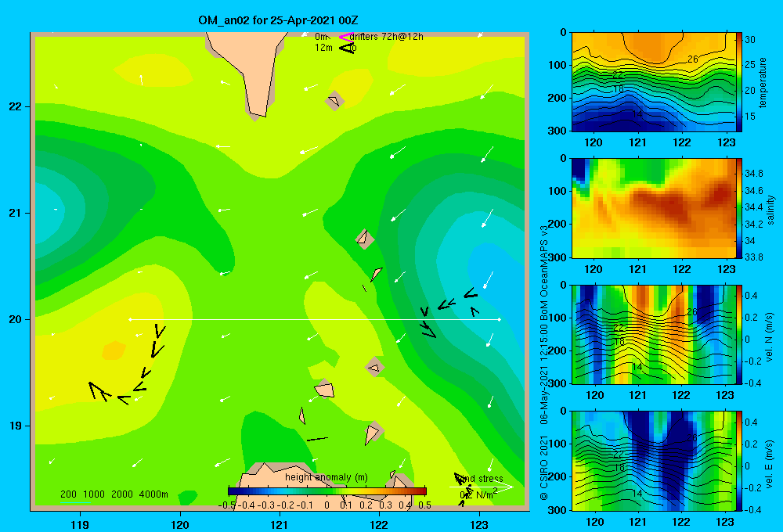Click latitude label 19 on the map axis

coord(15,426)
